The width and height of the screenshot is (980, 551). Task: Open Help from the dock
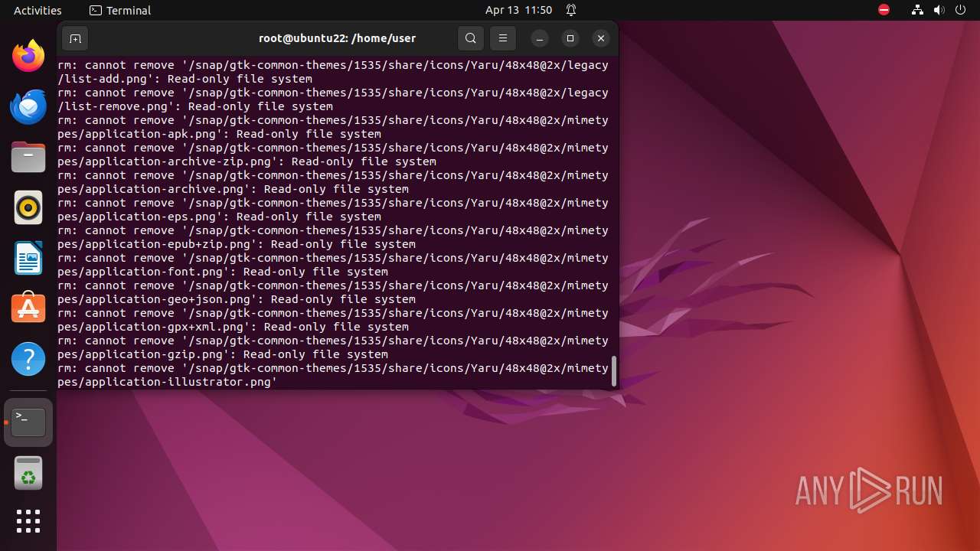tap(28, 359)
